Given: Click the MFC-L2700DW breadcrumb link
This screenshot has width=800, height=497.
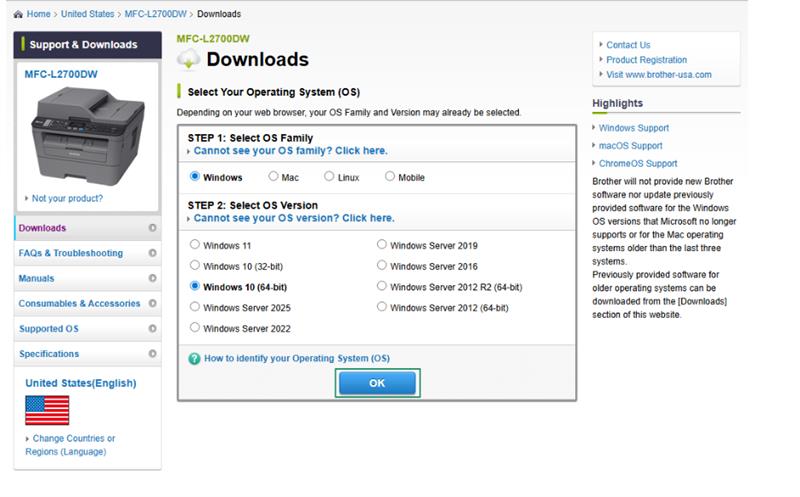Looking at the screenshot, I should (156, 14).
